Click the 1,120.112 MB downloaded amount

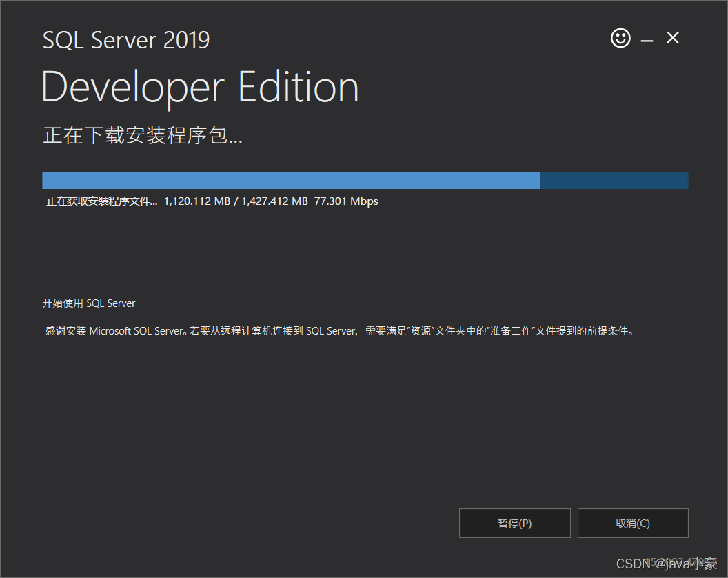point(197,201)
